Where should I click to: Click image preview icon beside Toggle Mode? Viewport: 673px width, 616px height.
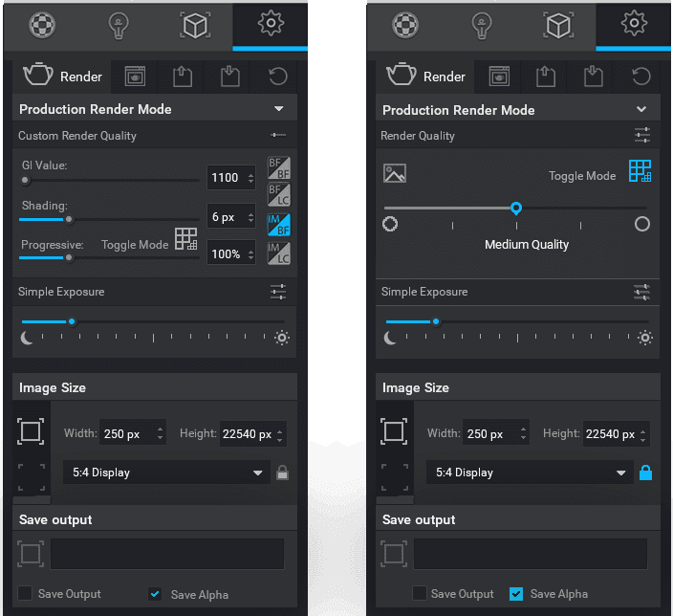(395, 173)
